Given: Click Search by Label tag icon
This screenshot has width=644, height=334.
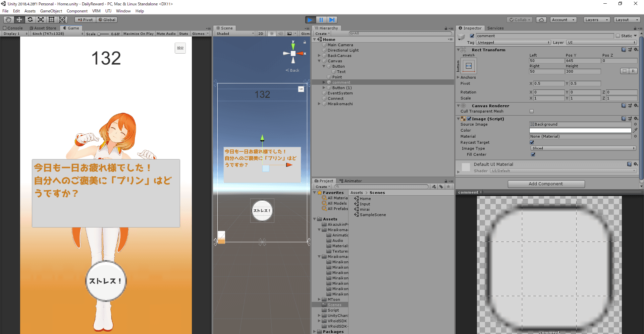Looking at the screenshot, I should point(441,187).
